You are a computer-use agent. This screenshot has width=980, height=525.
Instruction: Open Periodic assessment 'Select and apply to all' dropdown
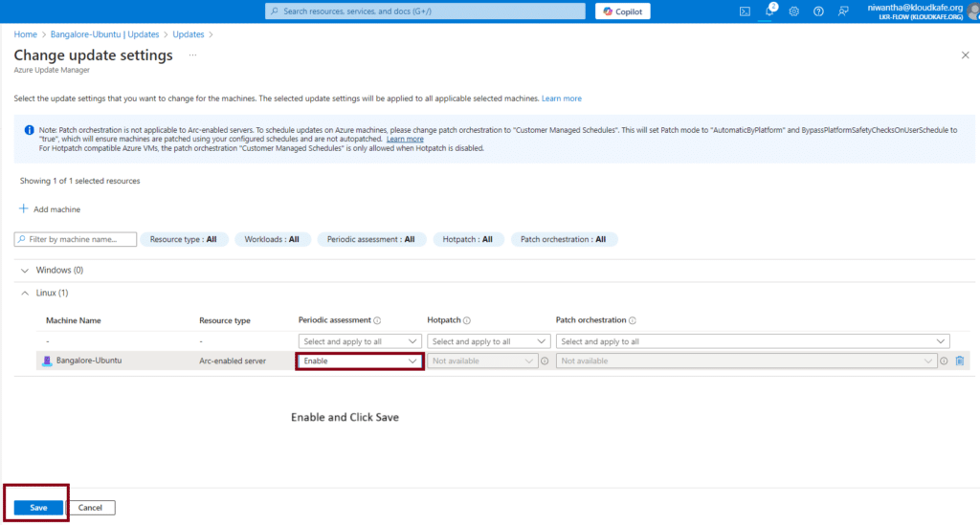359,340
